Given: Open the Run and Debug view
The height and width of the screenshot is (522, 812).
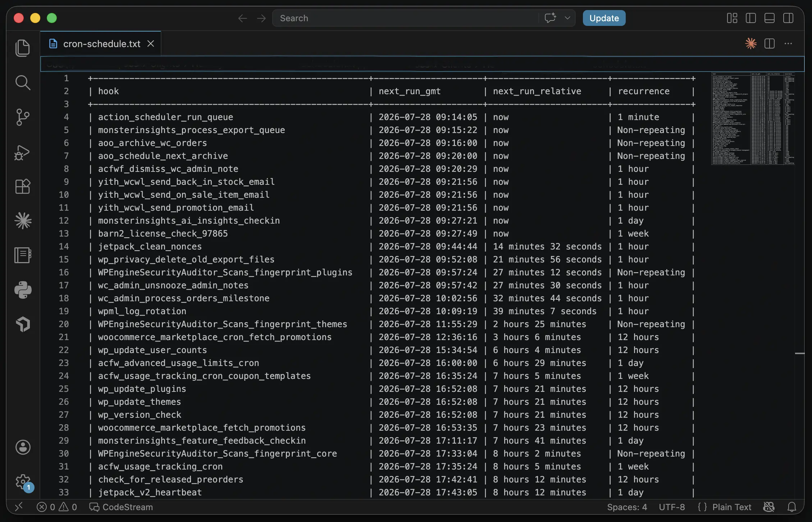Looking at the screenshot, I should click(23, 152).
